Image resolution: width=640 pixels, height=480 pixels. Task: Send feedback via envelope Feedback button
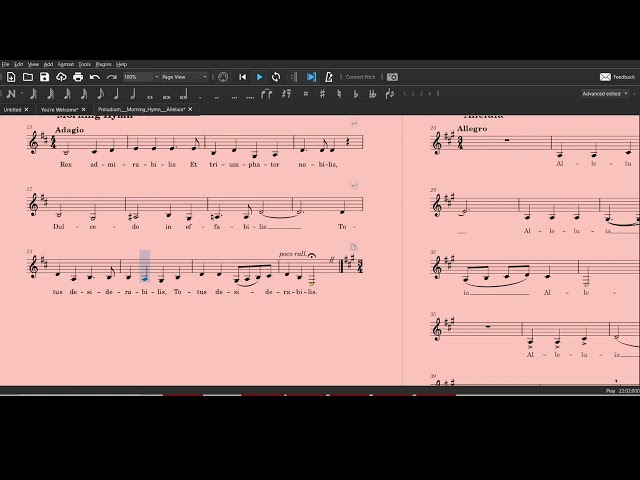click(617, 77)
